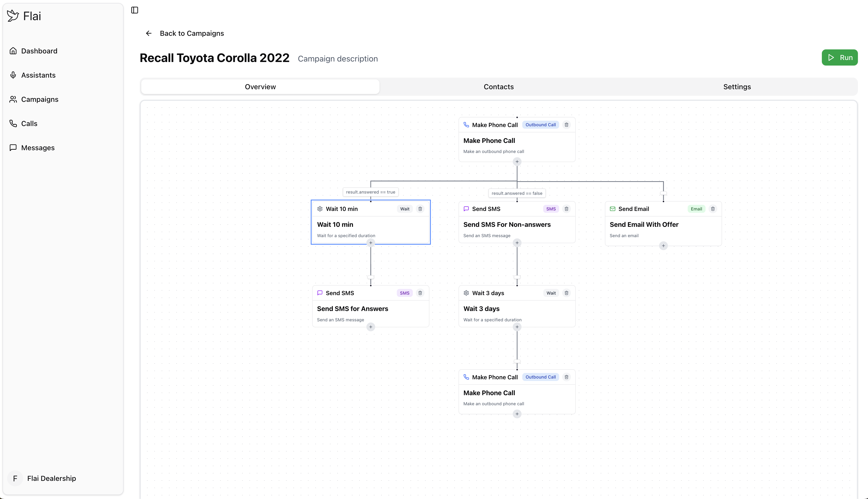Click the gear icon on Wait 10 min node
This screenshot has width=868, height=499.
(320, 209)
